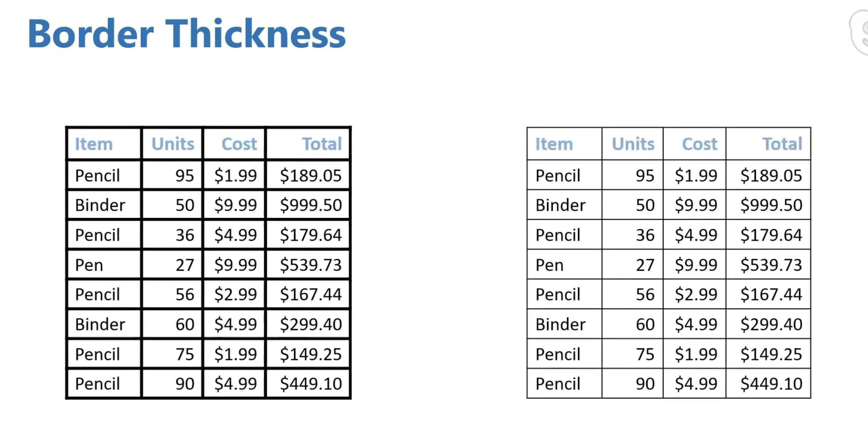The image size is (868, 426).
Task: Click the partially visible logo icon at top right
Action: 860,32
